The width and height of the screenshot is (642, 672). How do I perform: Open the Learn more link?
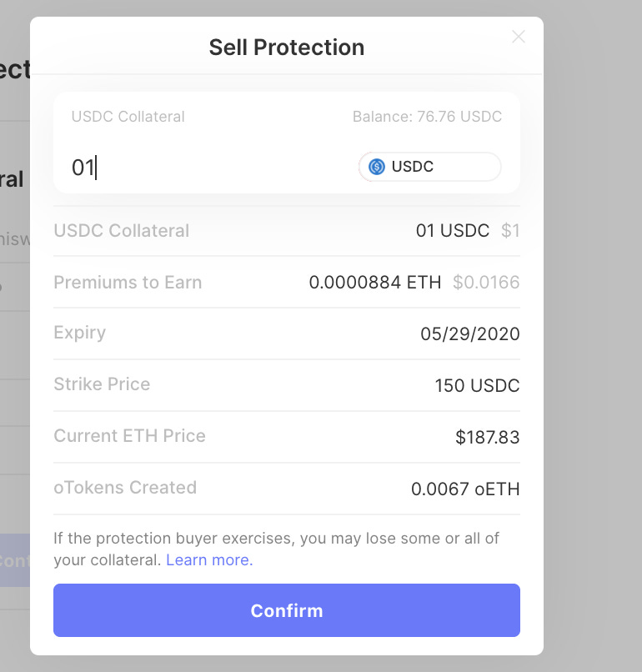(x=209, y=560)
